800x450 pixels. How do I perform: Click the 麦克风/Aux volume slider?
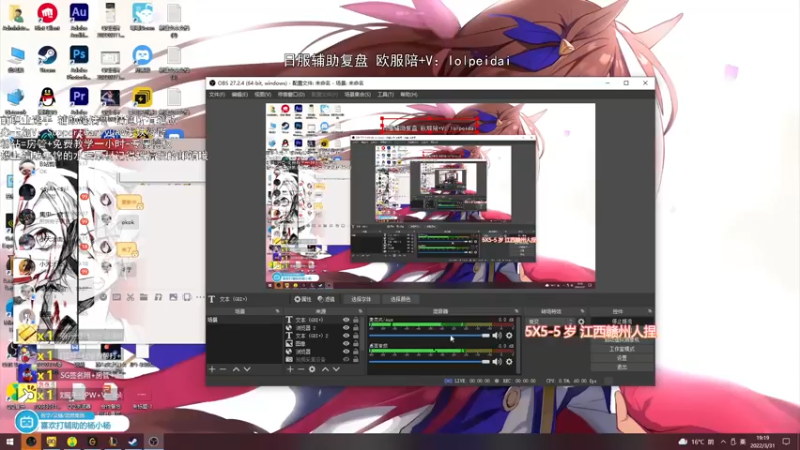[x=429, y=335]
